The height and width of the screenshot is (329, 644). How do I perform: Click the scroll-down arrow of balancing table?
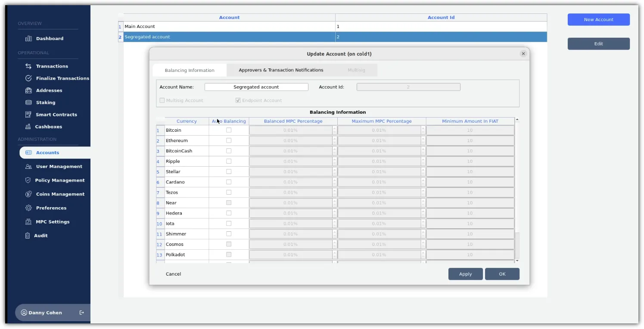coord(517,261)
